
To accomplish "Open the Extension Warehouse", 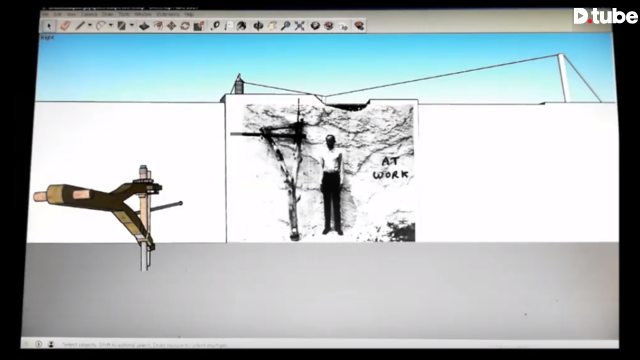I will click(329, 26).
